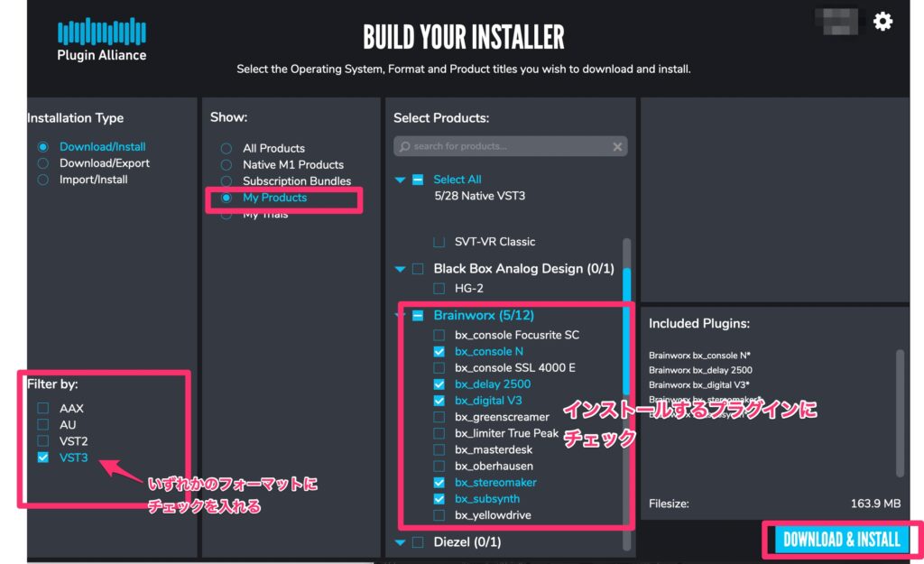
Task: Click the magnifier icon in the search field
Action: pyautogui.click(x=405, y=146)
